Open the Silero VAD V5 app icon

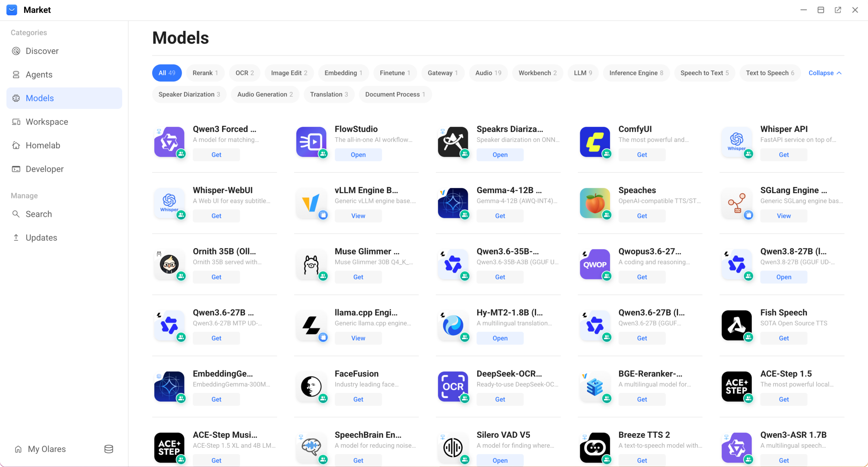453,447
